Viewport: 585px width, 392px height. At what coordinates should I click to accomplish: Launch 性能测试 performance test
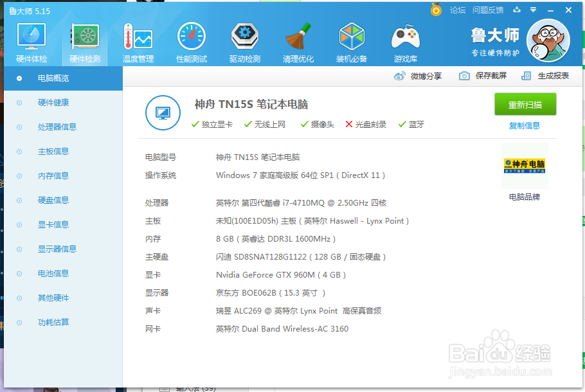192,42
